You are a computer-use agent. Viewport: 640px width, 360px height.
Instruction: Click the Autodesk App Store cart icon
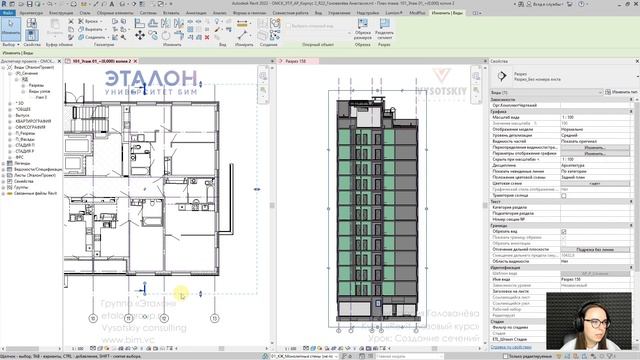pyautogui.click(x=571, y=4)
